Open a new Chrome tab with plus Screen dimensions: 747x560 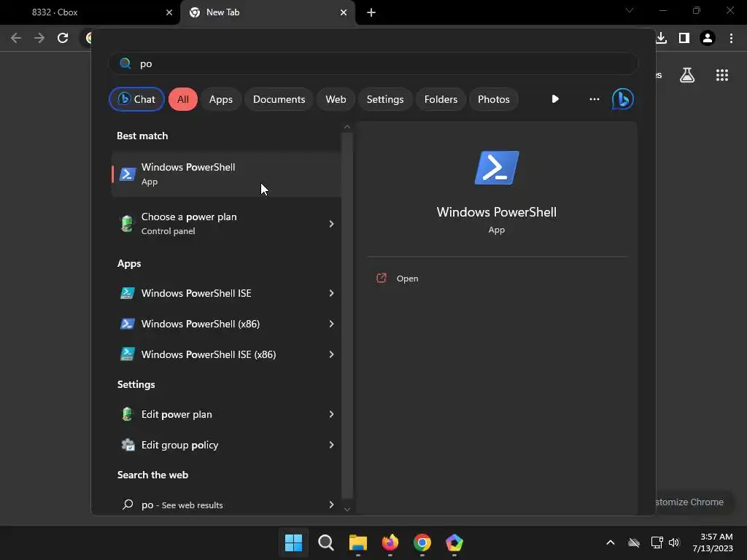[x=371, y=12]
